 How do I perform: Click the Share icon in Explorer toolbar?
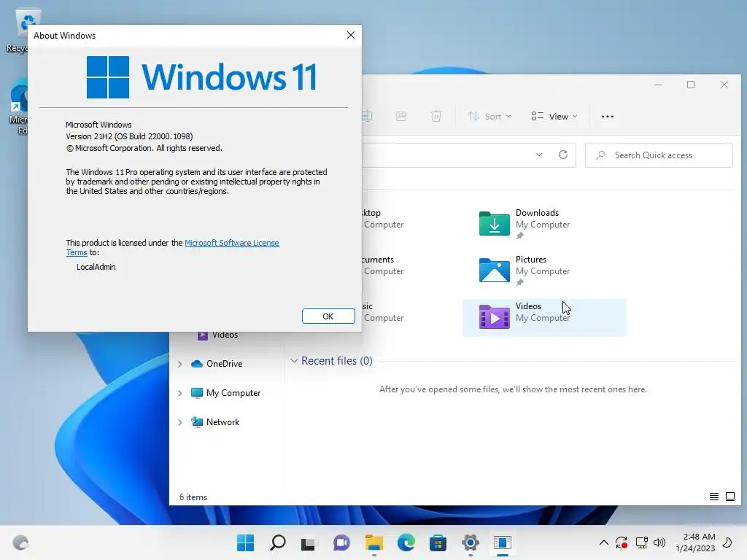click(x=401, y=116)
